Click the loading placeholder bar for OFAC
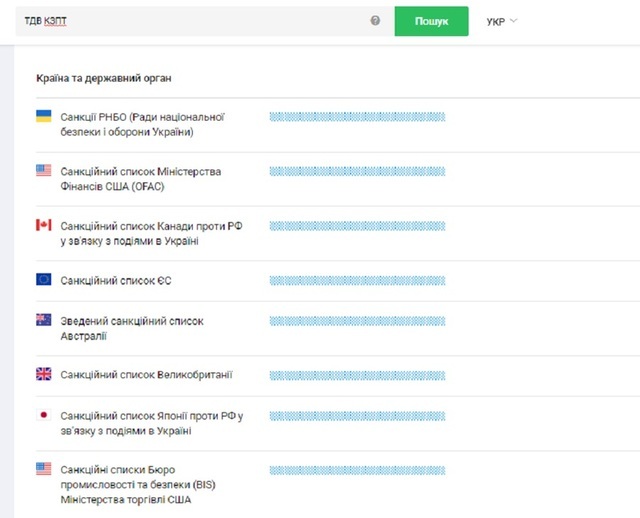 pos(357,171)
